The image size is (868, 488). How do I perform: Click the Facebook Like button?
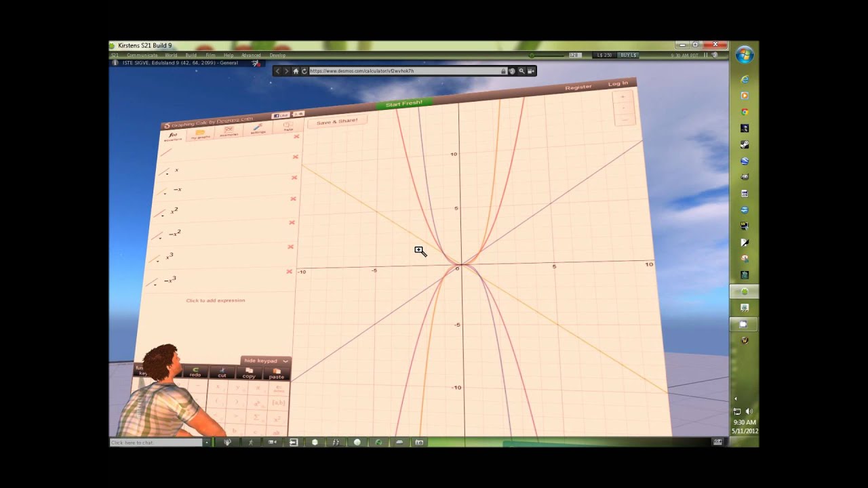coord(280,115)
